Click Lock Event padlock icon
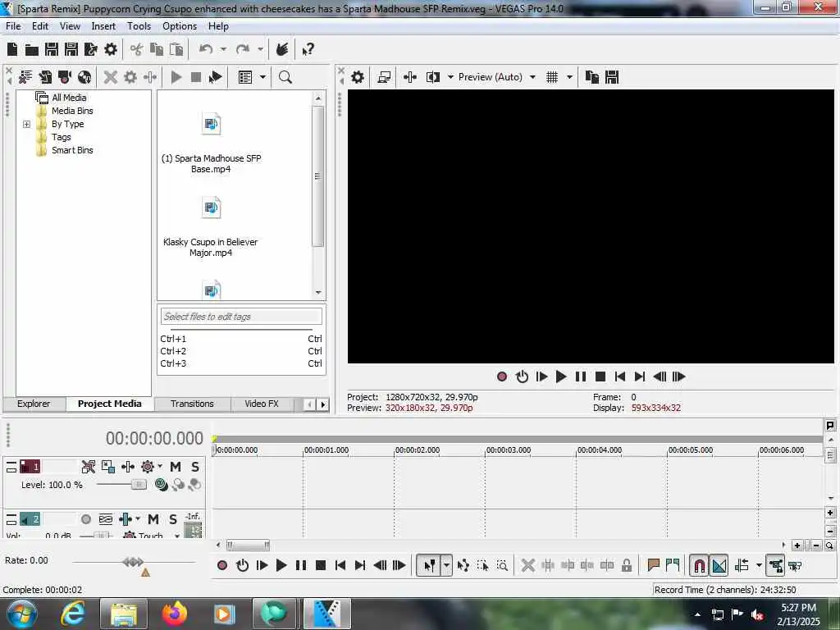 coord(626,565)
